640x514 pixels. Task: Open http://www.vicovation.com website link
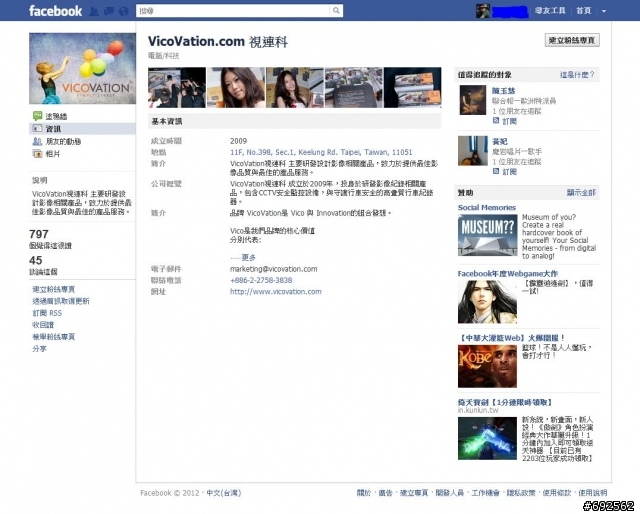tap(276, 291)
